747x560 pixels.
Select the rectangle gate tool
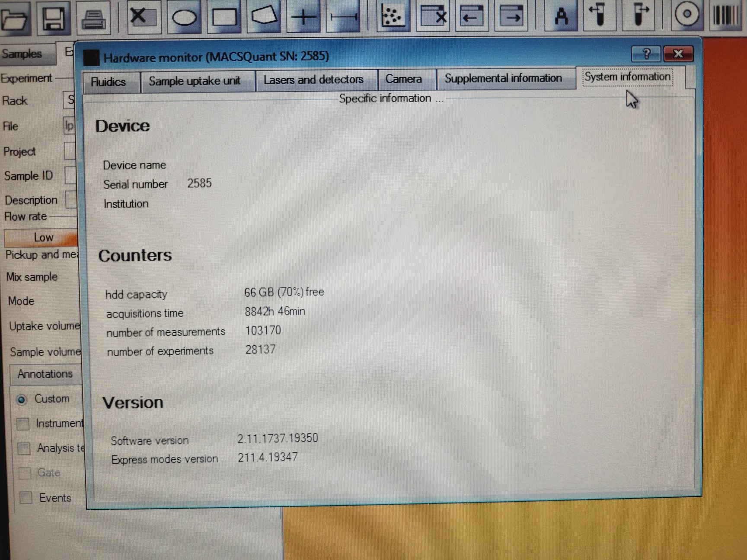[x=223, y=17]
